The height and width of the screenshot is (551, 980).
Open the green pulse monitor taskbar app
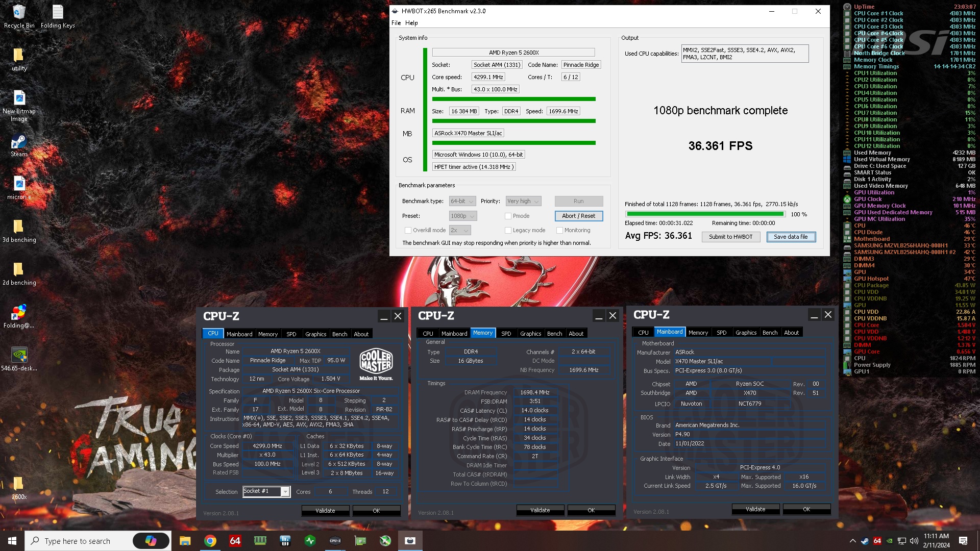click(x=310, y=541)
